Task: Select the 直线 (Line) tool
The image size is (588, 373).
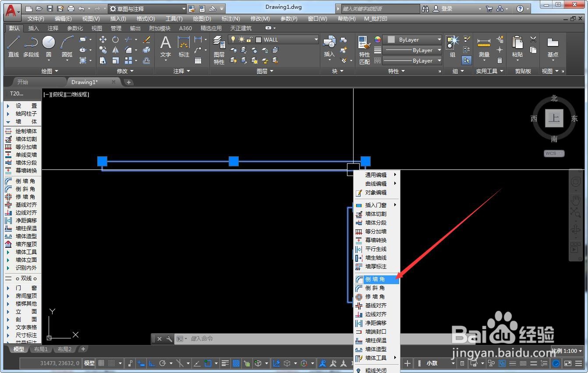Action: [x=14, y=47]
